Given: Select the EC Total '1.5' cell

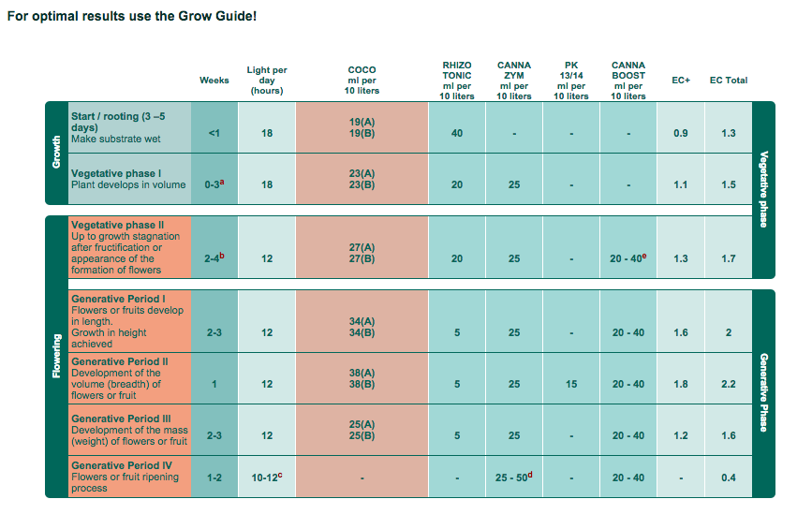Looking at the screenshot, I should pyautogui.click(x=728, y=179).
